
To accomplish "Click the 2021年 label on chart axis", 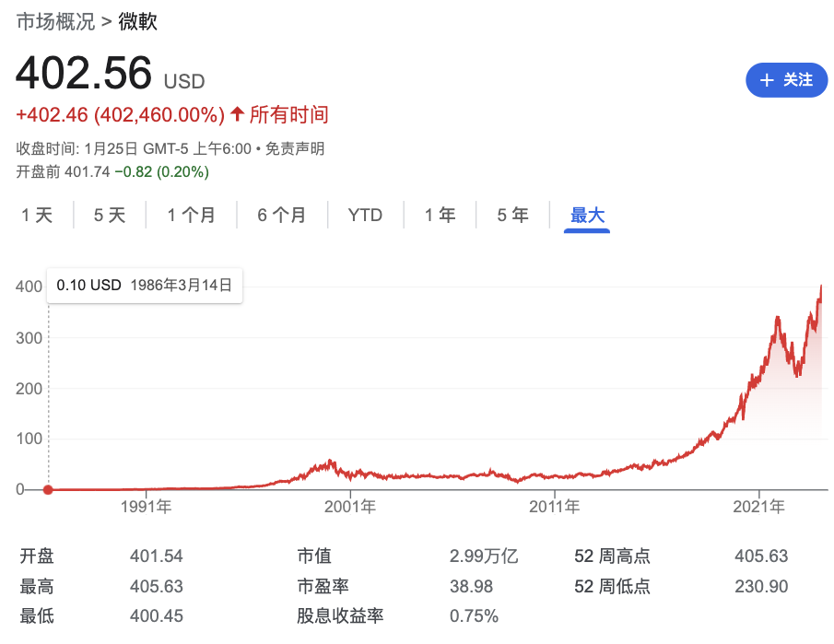I will [759, 507].
